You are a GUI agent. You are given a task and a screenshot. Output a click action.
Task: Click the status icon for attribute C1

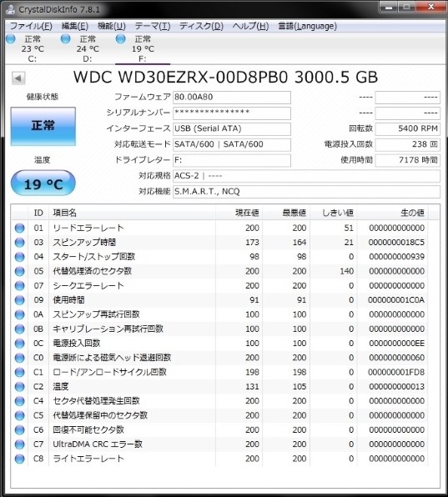point(20,372)
